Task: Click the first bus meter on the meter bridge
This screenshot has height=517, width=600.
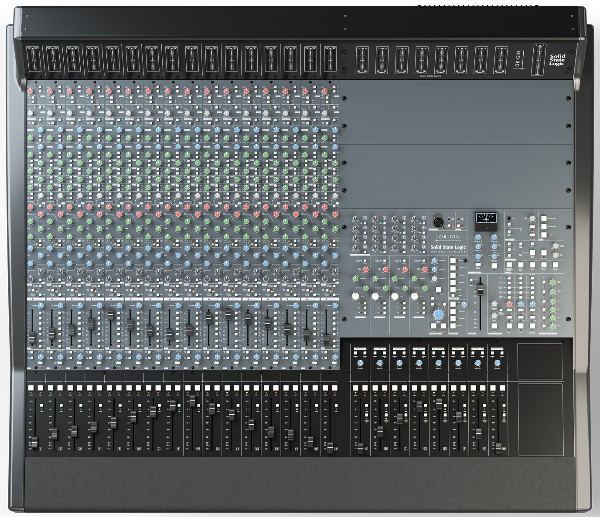Action: point(362,60)
